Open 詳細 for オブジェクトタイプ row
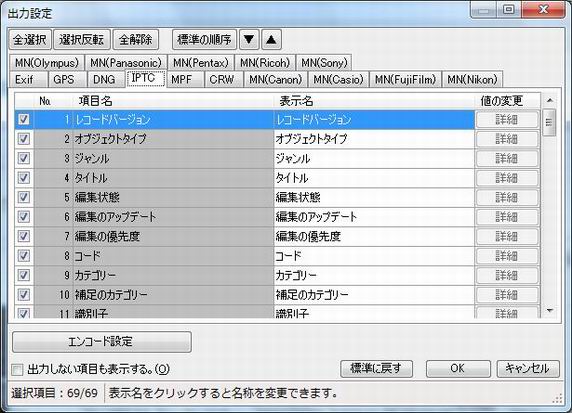This screenshot has height=413, width=572. (x=507, y=139)
